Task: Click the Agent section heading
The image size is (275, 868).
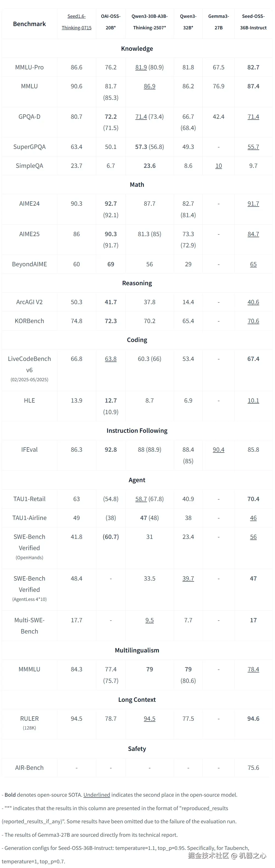Action: tap(137, 480)
